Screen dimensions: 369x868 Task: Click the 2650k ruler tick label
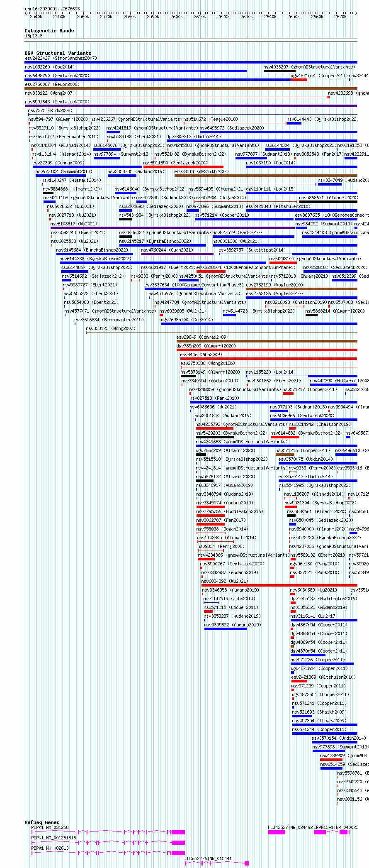pyautogui.click(x=294, y=17)
